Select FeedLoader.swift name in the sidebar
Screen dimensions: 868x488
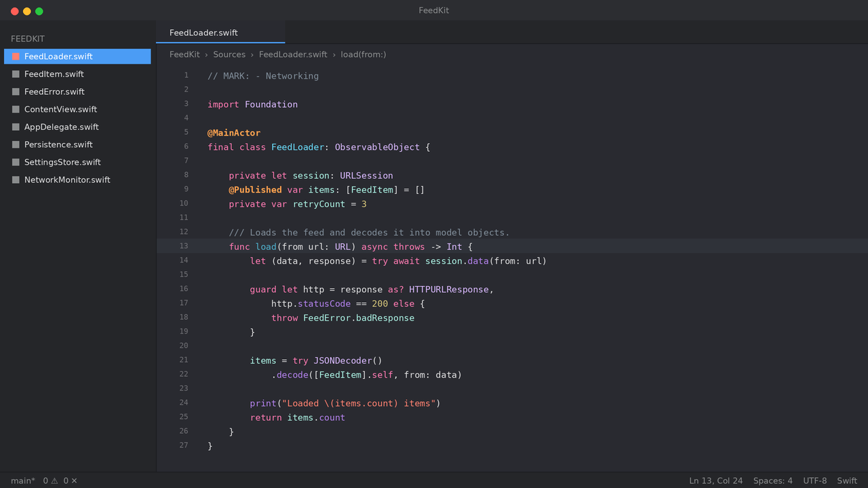[x=58, y=56]
